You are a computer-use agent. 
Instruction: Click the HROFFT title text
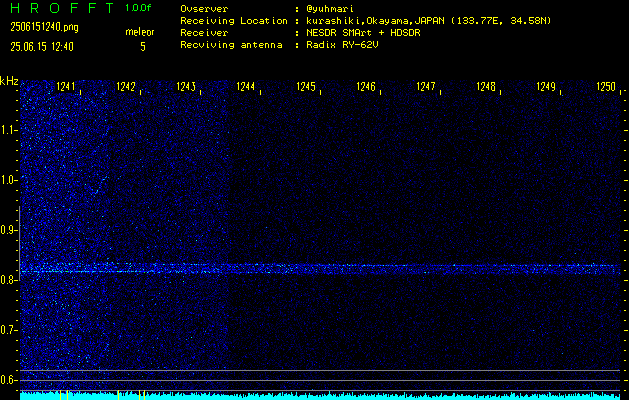click(62, 8)
